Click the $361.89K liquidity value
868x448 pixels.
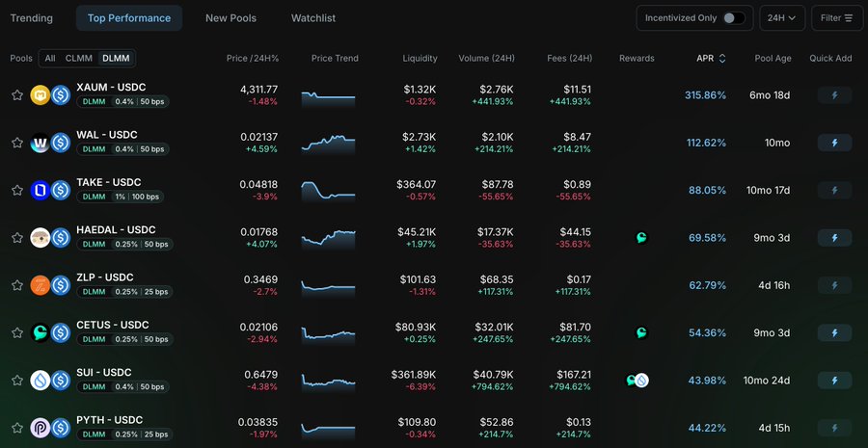point(414,375)
